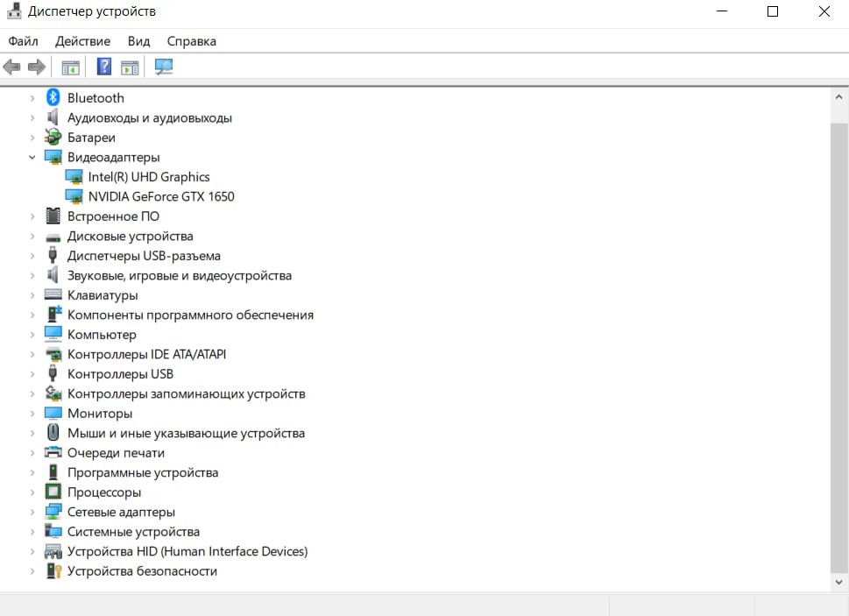Select NVIDIA GeForce GTX 1650 adapter

click(161, 196)
